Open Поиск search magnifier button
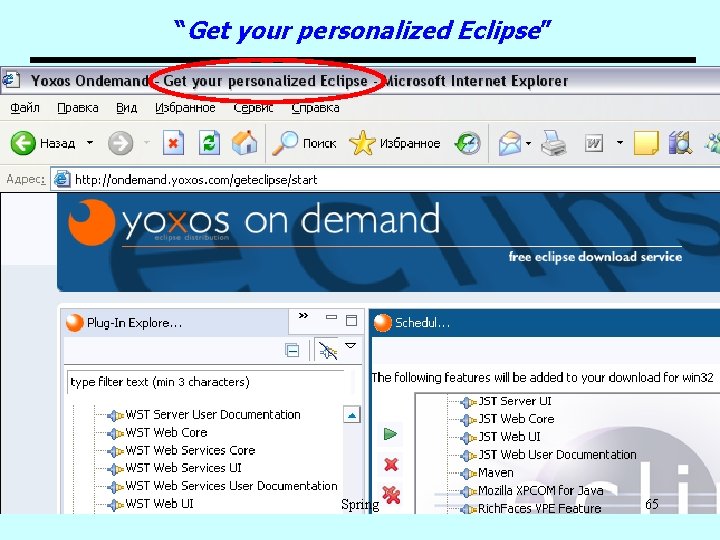 coord(304,143)
